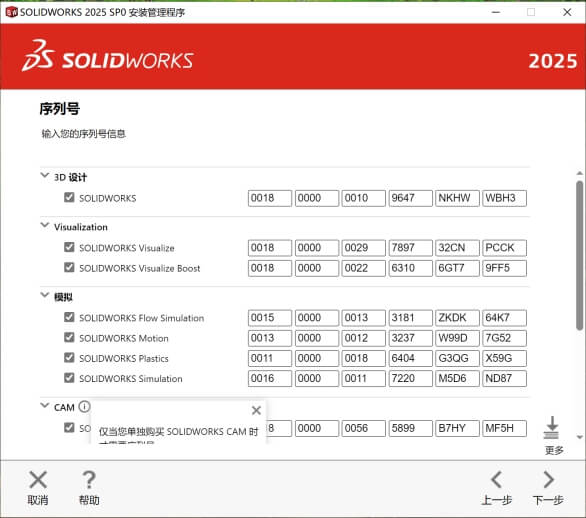Toggle the SOLIDWORKS Visualize checkbox
Viewport: 586px width, 518px height.
pos(69,247)
